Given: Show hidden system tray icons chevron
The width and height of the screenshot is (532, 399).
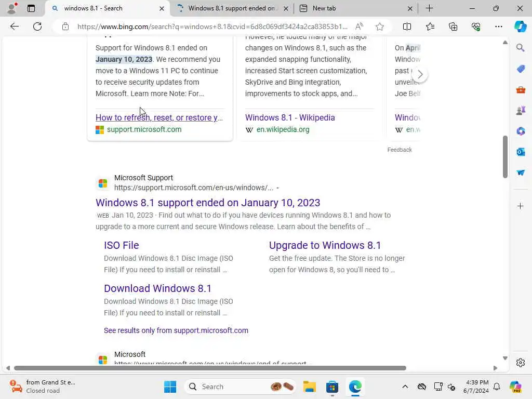Looking at the screenshot, I should (x=405, y=387).
